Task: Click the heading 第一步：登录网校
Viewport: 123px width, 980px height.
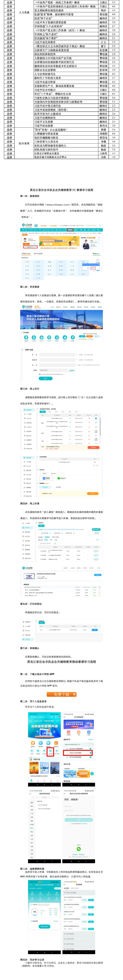Action: 30,196
